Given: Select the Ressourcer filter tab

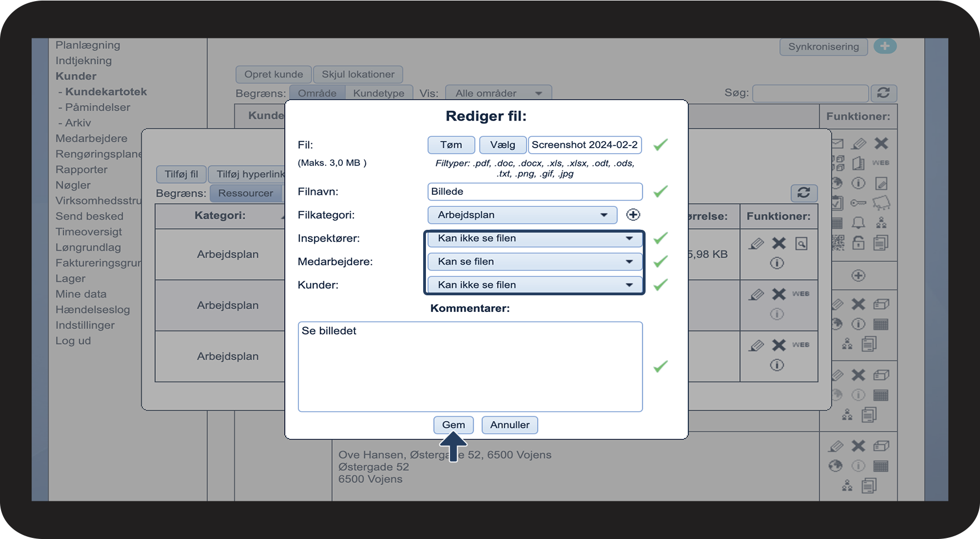Looking at the screenshot, I should click(246, 193).
